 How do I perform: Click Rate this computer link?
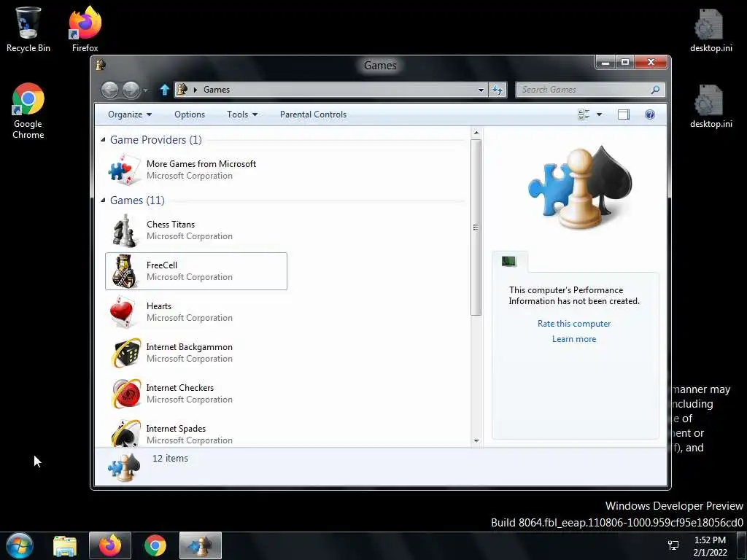pyautogui.click(x=574, y=323)
